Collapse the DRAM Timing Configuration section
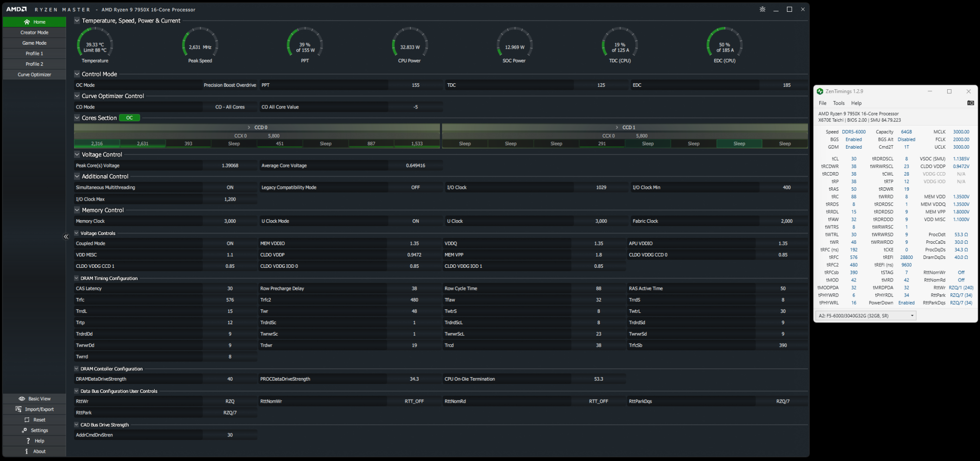The width and height of the screenshot is (980, 461). pos(77,278)
